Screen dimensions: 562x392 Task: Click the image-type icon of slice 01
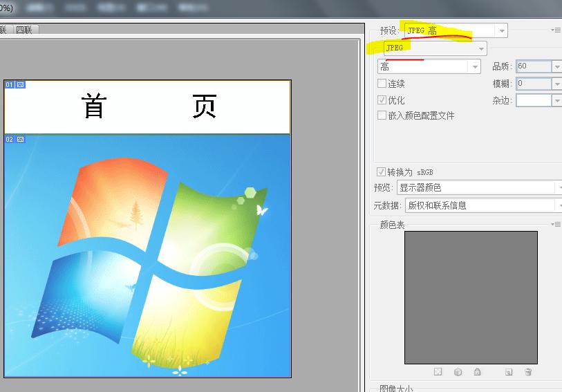(21, 85)
